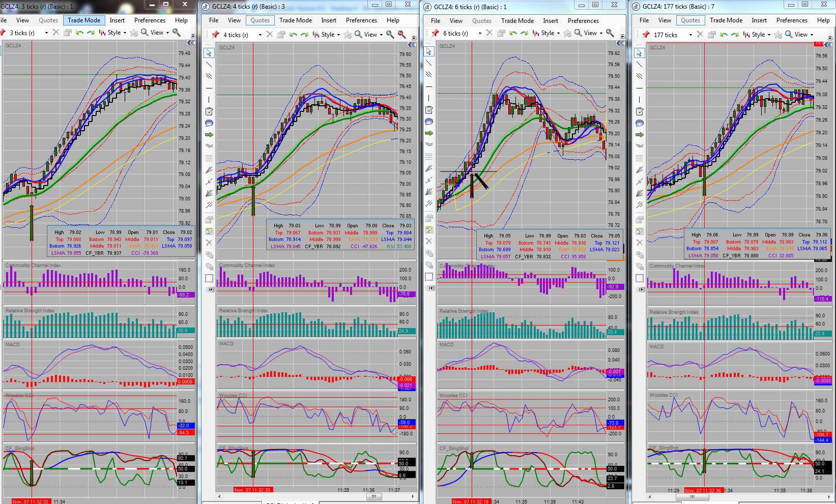The width and height of the screenshot is (836, 504).
Task: Insert speech bubble in 177 ticks window
Action: pos(639,123)
